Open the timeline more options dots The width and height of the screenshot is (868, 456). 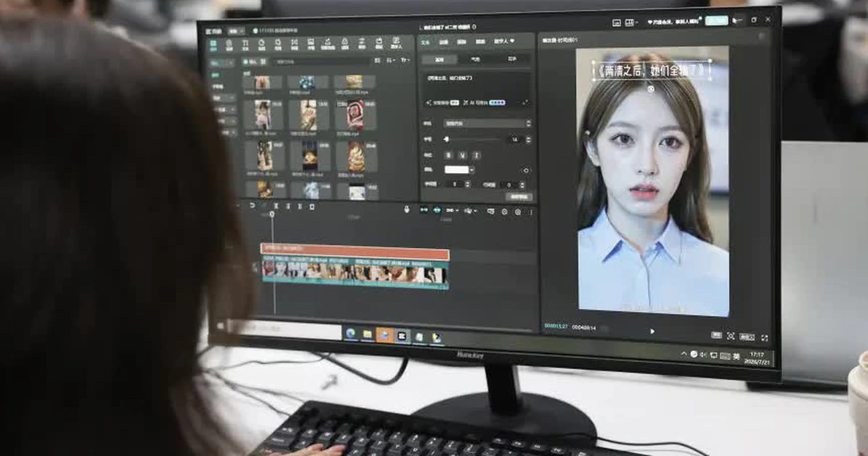tap(530, 212)
